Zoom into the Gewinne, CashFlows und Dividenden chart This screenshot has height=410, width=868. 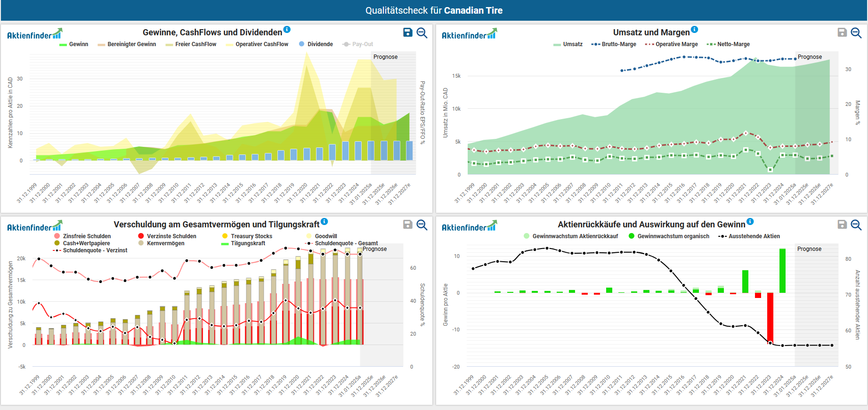click(422, 32)
